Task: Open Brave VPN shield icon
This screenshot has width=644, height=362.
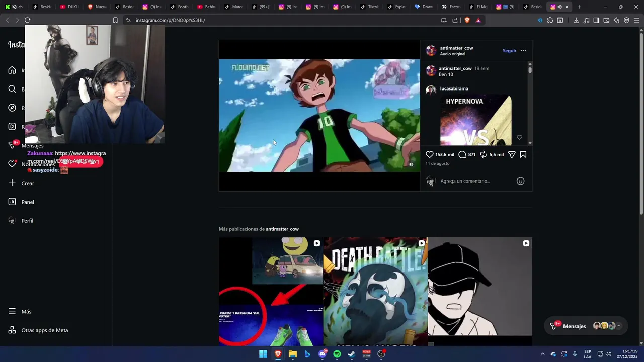Action: point(626,20)
